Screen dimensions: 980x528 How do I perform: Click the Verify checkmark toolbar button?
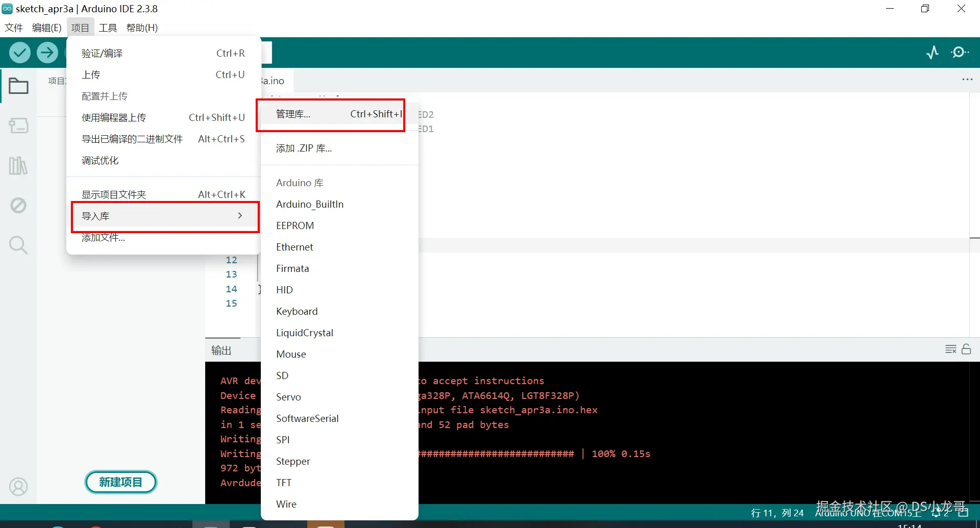(x=20, y=53)
